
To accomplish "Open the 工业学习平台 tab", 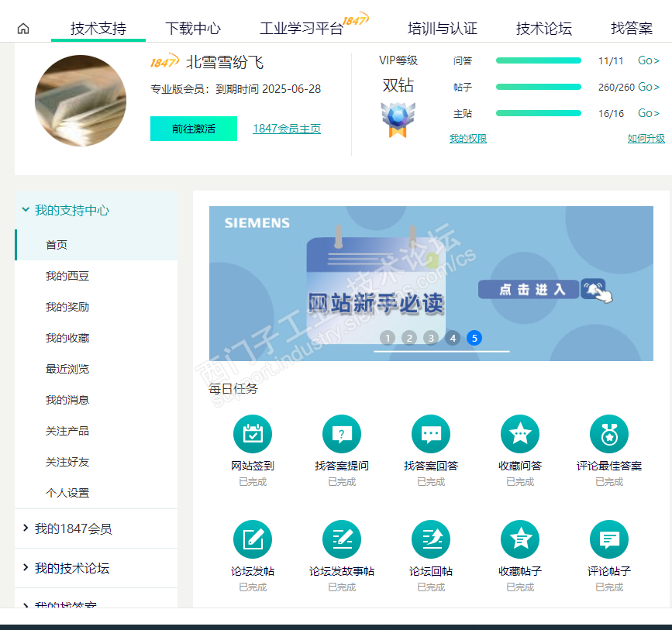I will coord(302,29).
